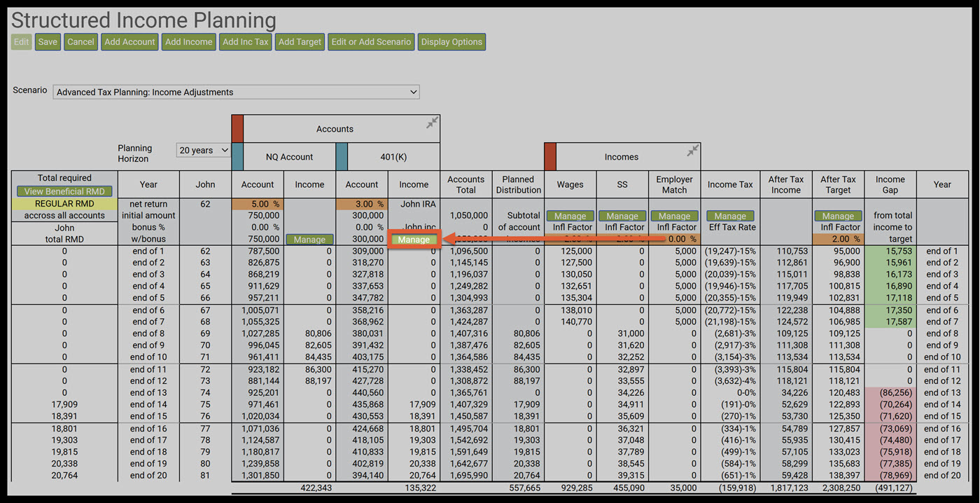Open the Scenario dropdown
The width and height of the screenshot is (980, 503).
coord(236,92)
